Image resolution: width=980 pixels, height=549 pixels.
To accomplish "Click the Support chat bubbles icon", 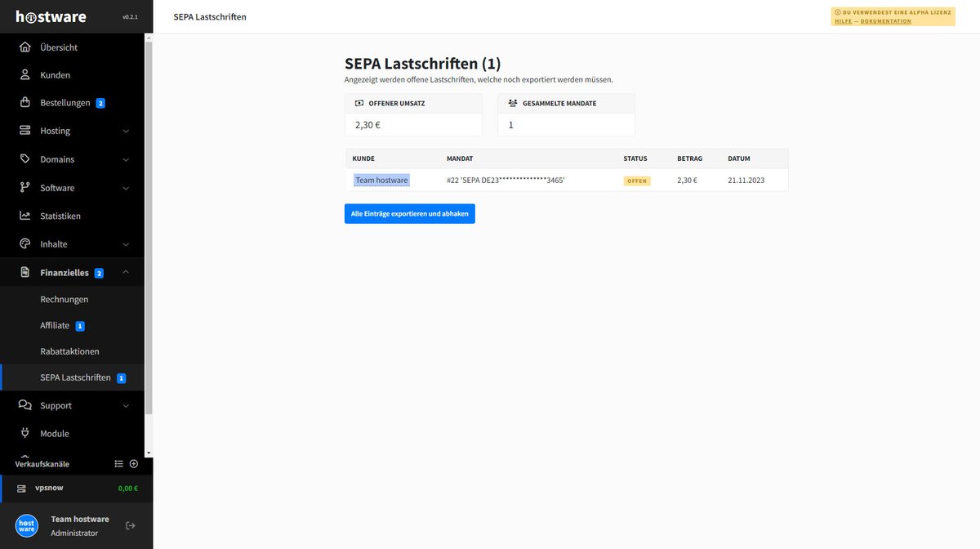I will tap(25, 405).
